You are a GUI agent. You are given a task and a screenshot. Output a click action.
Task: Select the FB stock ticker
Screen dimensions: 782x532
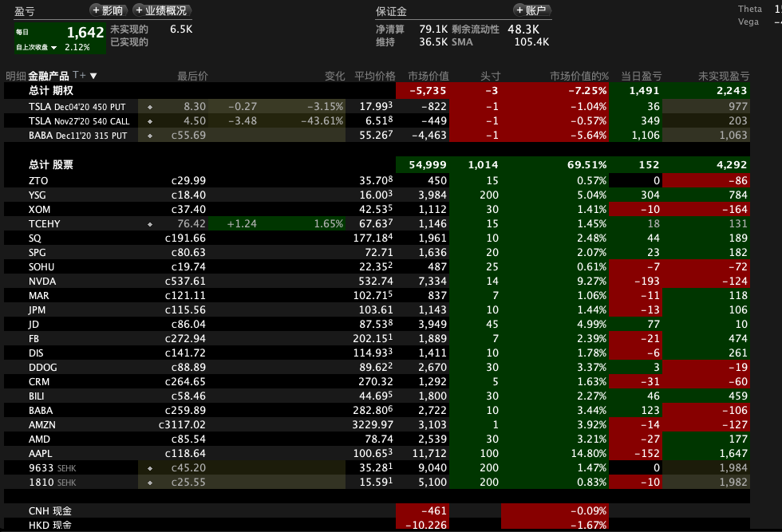[34, 339]
